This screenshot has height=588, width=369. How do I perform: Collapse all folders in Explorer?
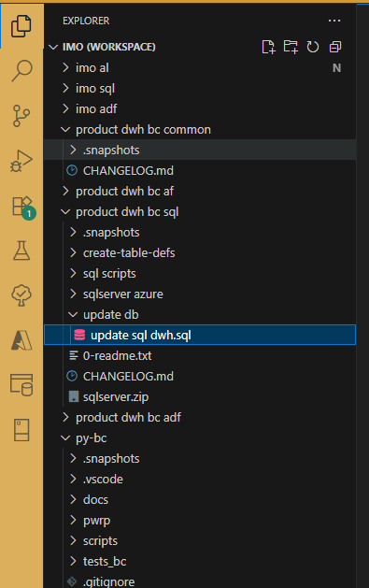pos(335,47)
